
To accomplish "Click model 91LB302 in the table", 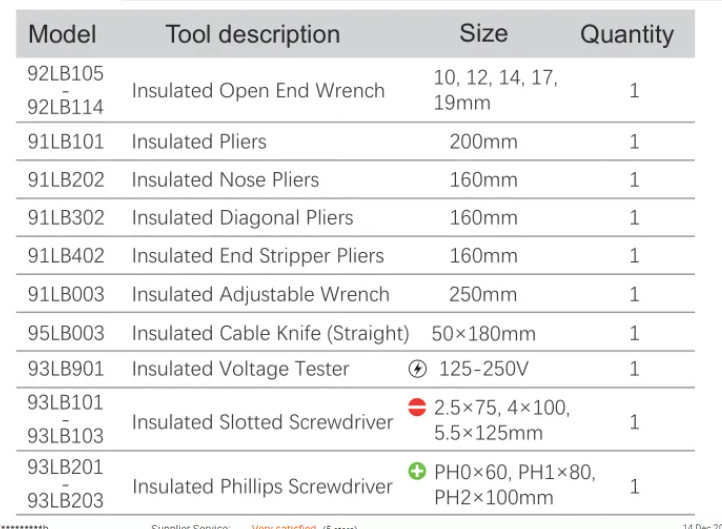I will (66, 218).
